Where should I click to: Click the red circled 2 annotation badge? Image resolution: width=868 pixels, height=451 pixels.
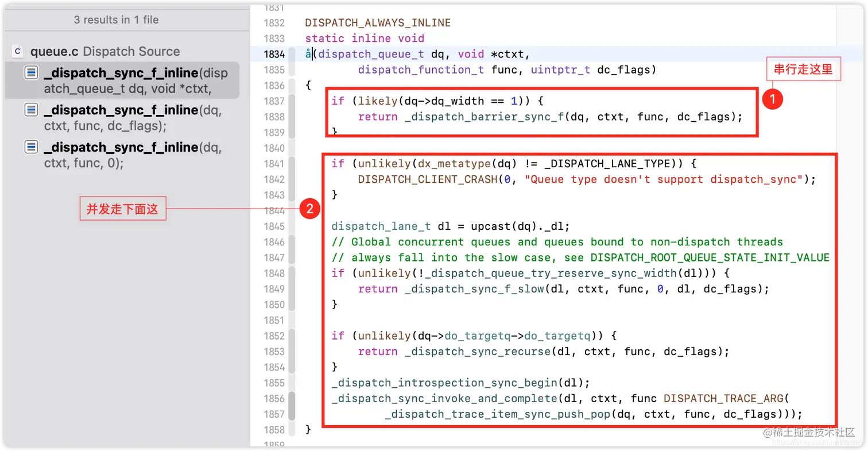pos(310,210)
